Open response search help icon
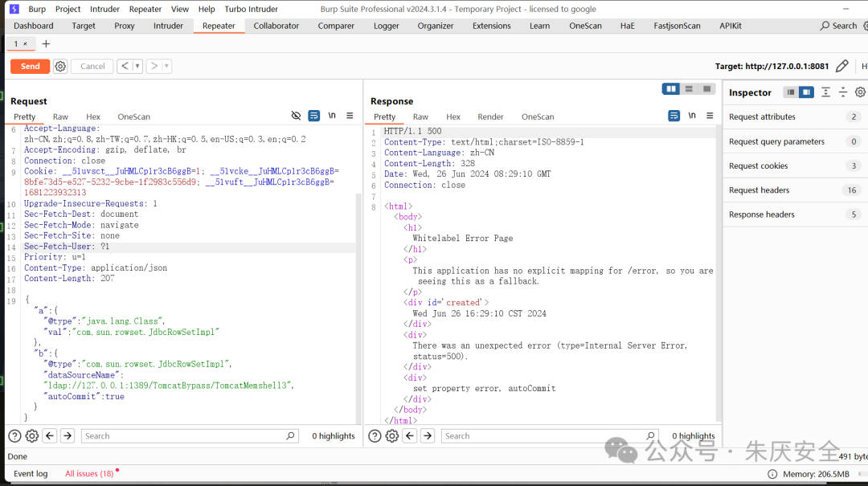The height and width of the screenshot is (486, 868). (x=375, y=436)
